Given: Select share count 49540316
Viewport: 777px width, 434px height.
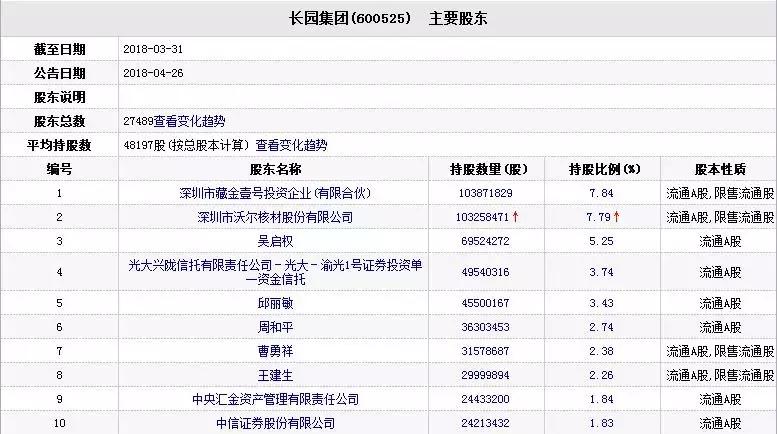Looking at the screenshot, I should point(486,272).
